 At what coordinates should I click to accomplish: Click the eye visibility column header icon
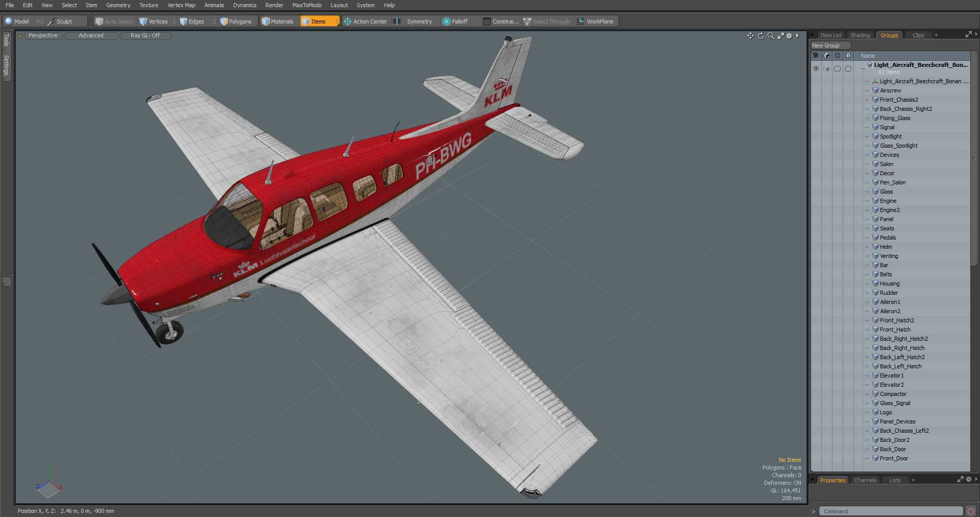pyautogui.click(x=816, y=56)
